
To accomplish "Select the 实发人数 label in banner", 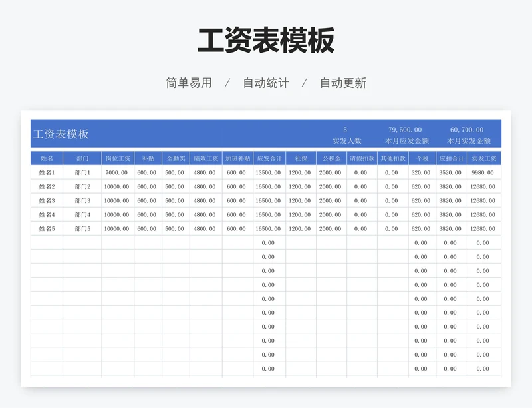I will pos(346,141).
